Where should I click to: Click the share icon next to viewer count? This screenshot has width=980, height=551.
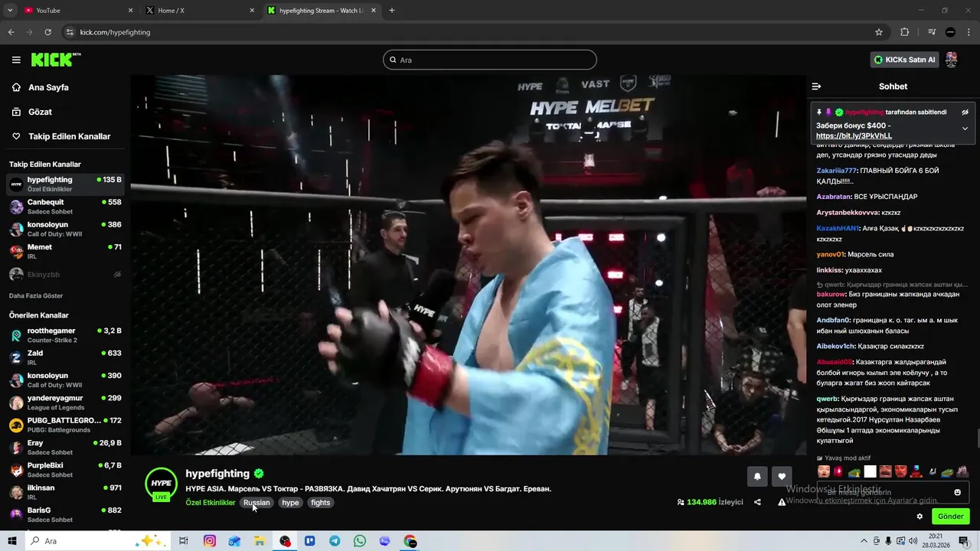pos(757,502)
